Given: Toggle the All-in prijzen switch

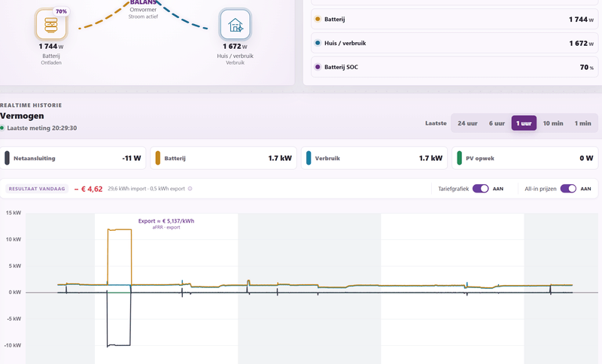Looking at the screenshot, I should [568, 189].
